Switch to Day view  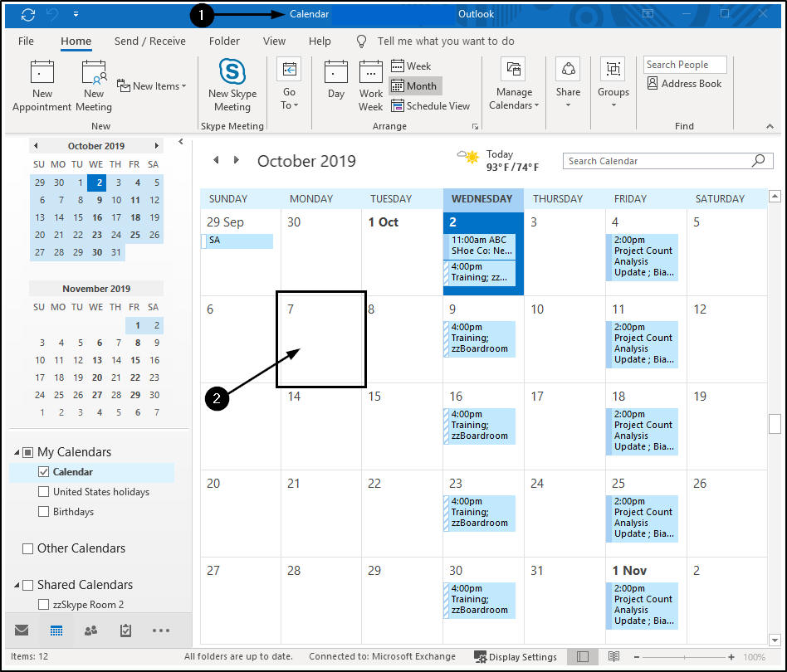point(335,80)
